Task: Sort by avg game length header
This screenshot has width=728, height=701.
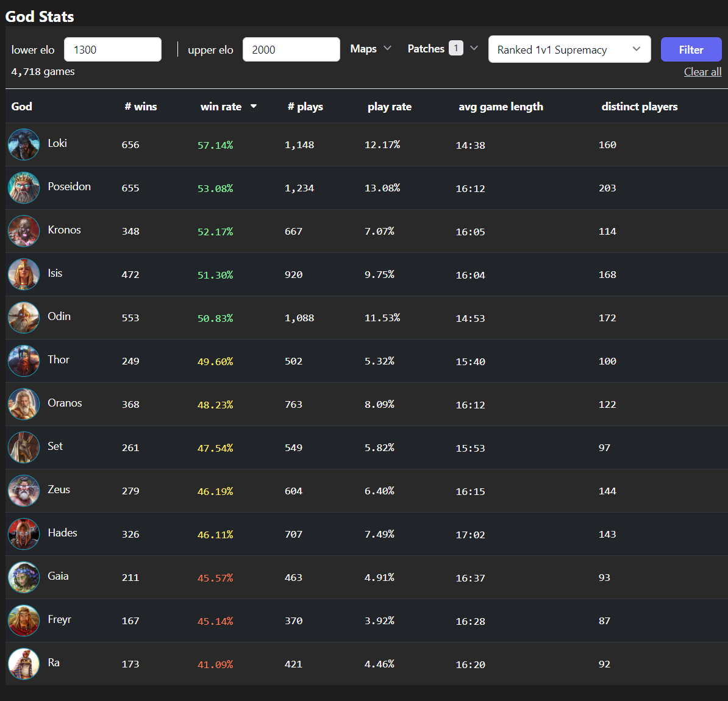Action: tap(501, 107)
